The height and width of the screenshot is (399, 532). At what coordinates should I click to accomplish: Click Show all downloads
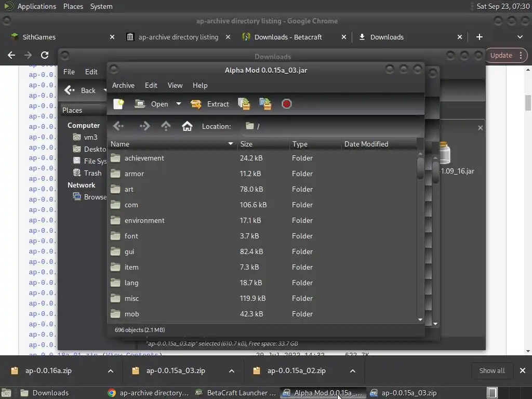pos(492,371)
